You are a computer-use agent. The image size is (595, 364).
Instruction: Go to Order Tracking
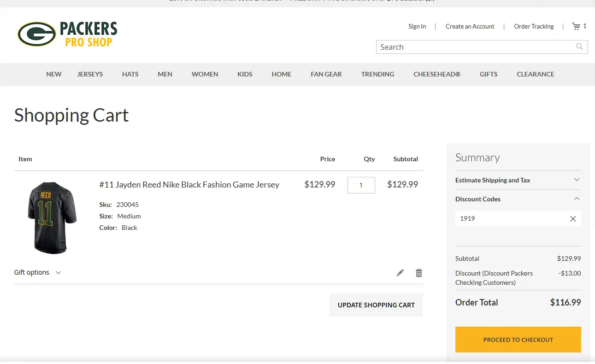coord(534,26)
